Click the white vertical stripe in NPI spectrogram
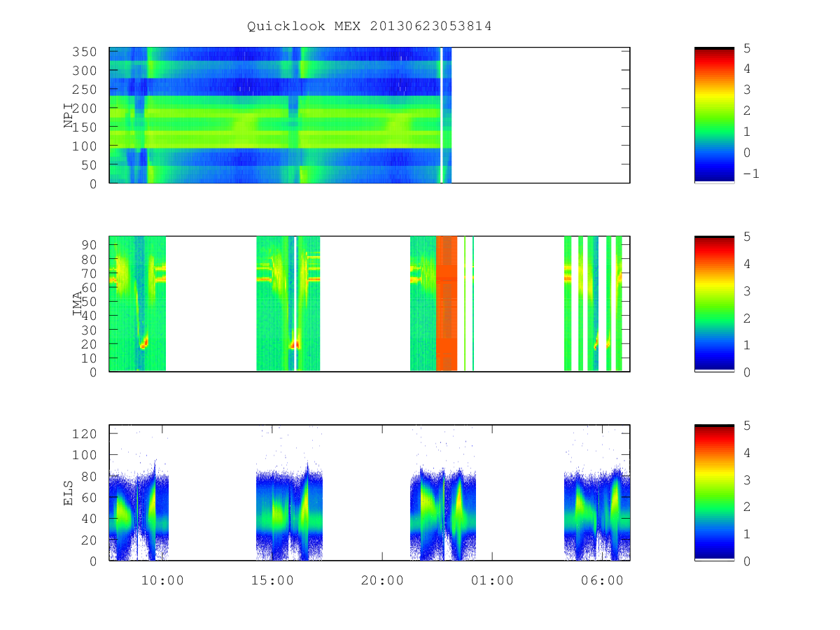This screenshot has height=630, width=840. click(x=441, y=115)
